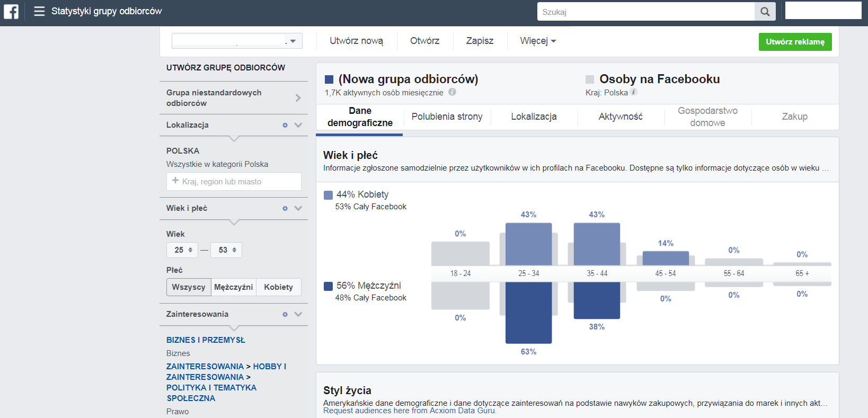Click Kraj, region lub miasto input
Viewport: 868px width, 418px height.
(x=234, y=182)
